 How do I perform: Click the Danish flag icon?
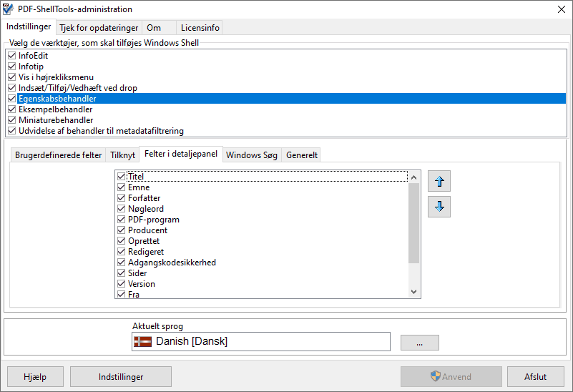coord(143,342)
